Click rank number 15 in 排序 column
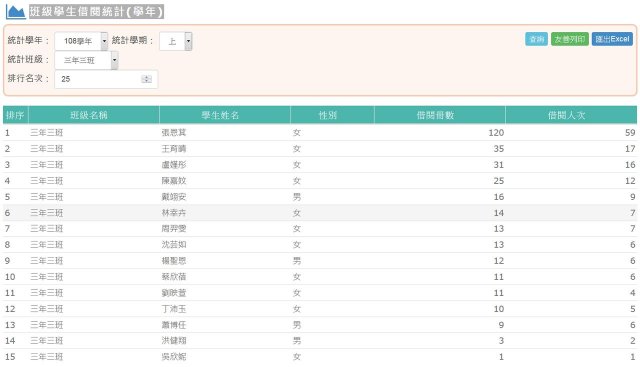The height and width of the screenshot is (367, 640). click(x=10, y=357)
